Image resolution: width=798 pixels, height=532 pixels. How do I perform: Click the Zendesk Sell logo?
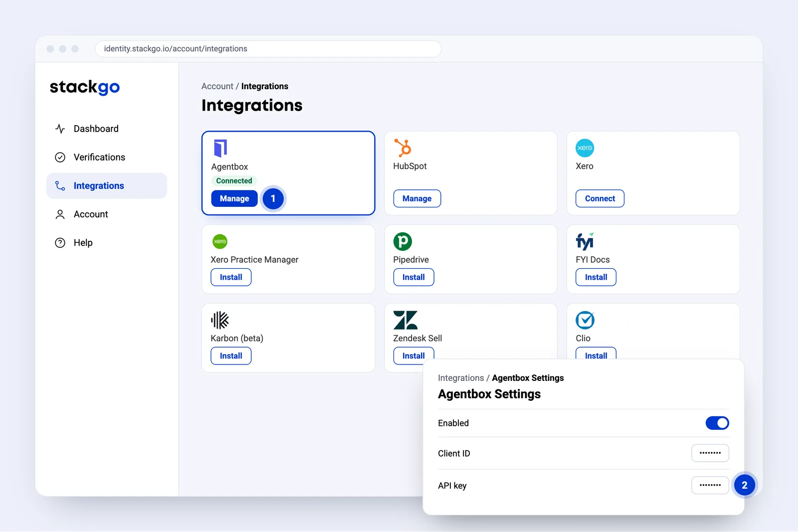tap(405, 320)
